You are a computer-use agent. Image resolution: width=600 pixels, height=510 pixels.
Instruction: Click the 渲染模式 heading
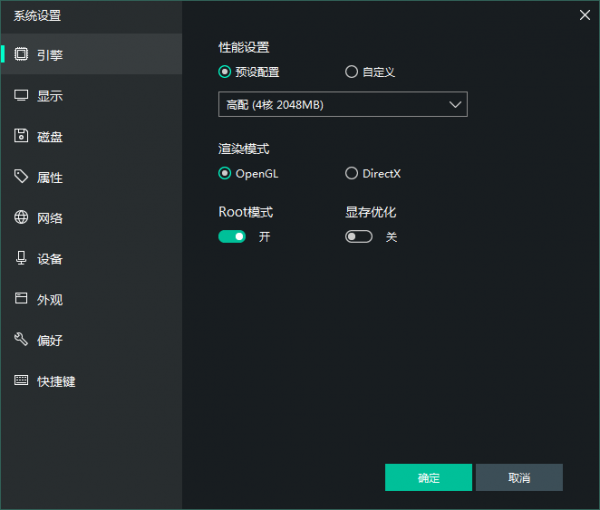244,149
